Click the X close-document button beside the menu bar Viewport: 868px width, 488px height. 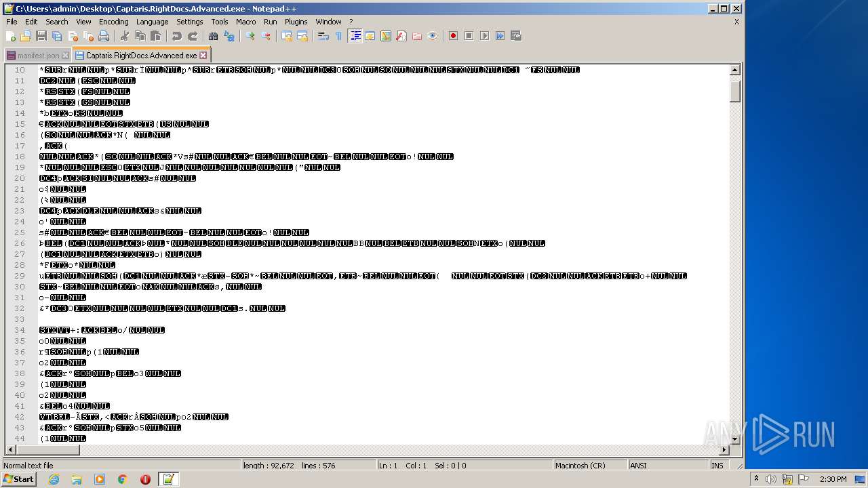click(736, 22)
